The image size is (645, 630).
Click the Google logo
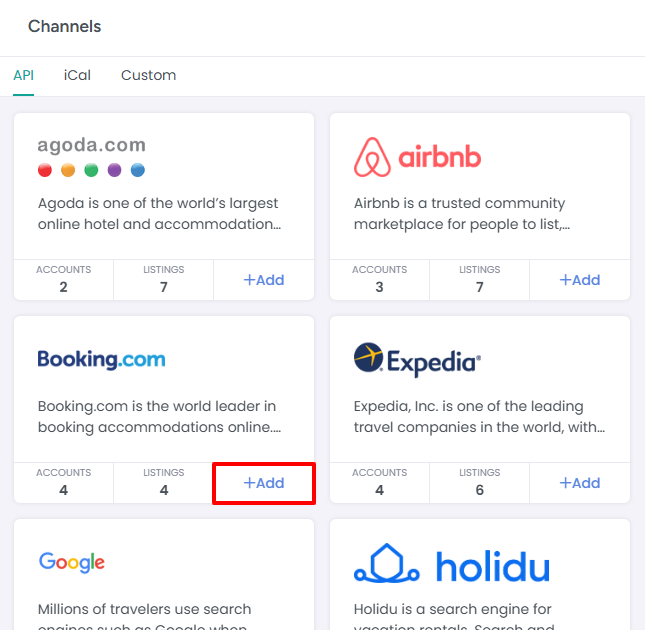coord(72,562)
